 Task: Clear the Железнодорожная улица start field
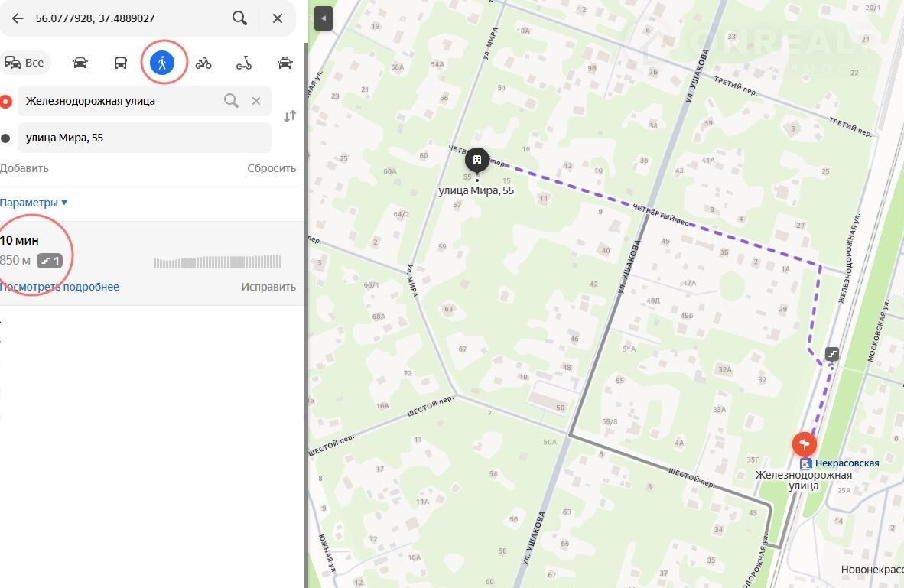click(256, 101)
